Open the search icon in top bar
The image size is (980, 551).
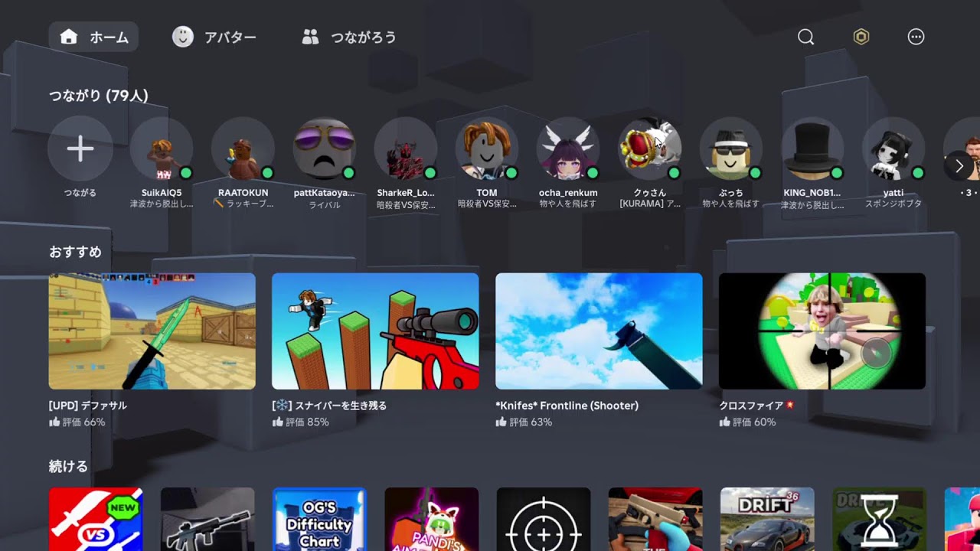coord(805,37)
